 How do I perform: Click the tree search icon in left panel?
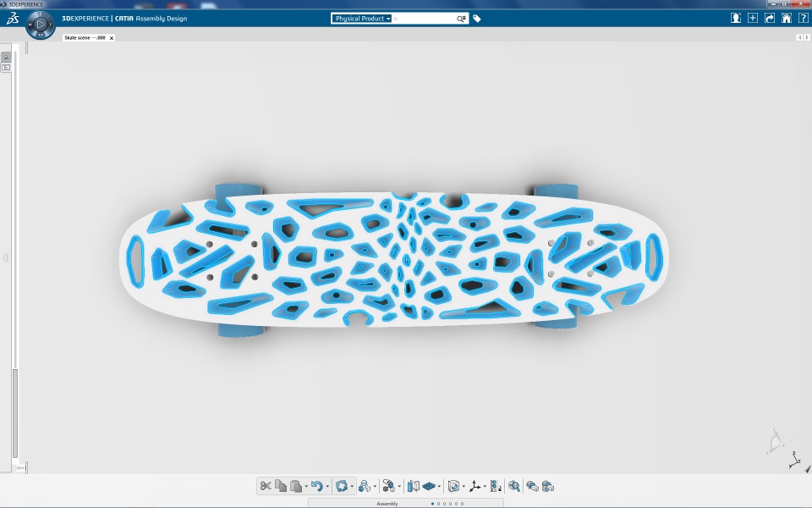(x=6, y=57)
